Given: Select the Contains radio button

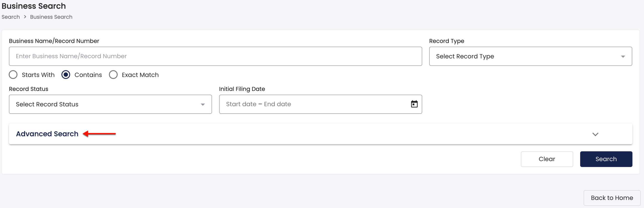Looking at the screenshot, I should tap(66, 75).
